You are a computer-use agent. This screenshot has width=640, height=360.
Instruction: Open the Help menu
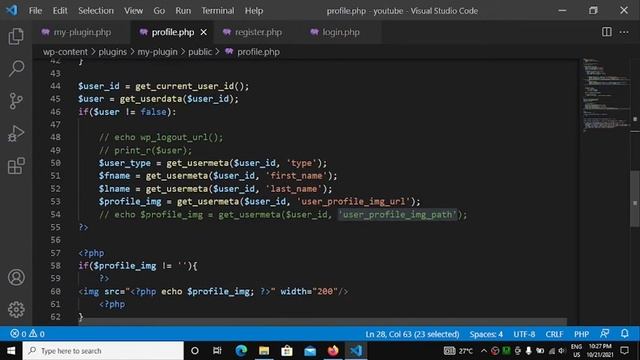coord(253,11)
